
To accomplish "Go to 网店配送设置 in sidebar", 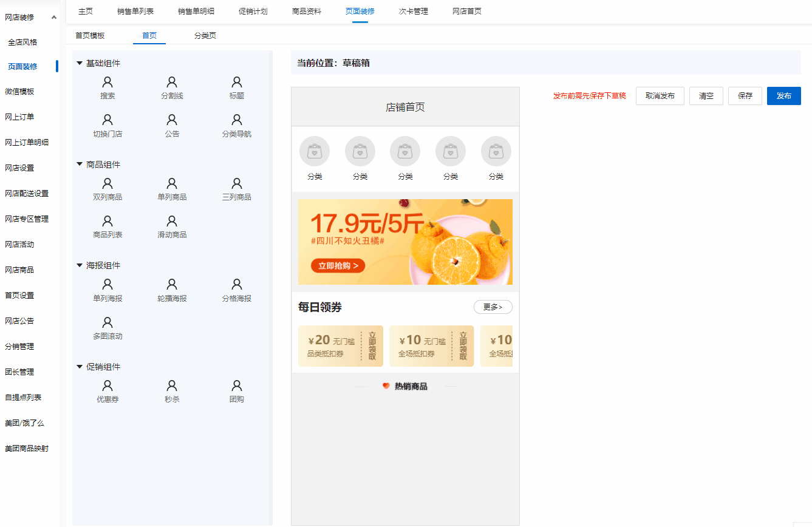I will (27, 194).
